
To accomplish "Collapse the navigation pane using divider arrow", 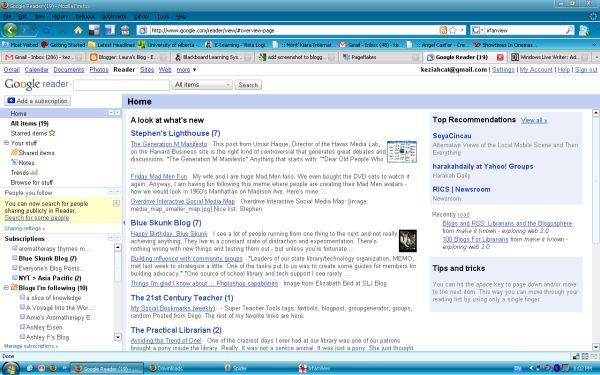I will pos(124,222).
